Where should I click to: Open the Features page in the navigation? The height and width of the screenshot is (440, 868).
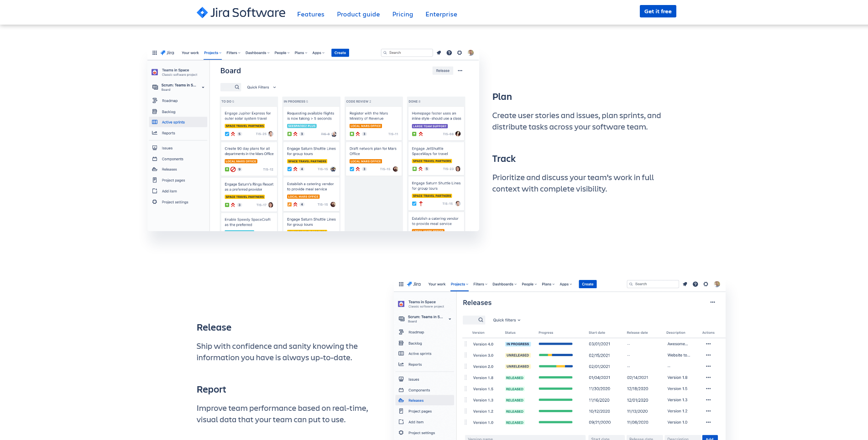tap(310, 14)
